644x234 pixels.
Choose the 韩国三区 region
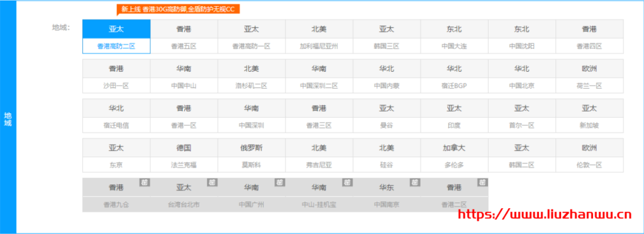point(387,36)
